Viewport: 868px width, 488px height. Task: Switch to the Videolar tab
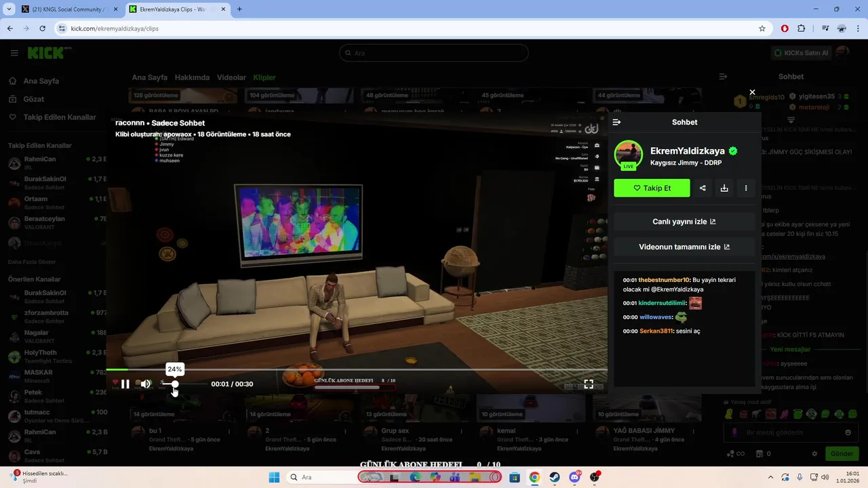pyautogui.click(x=231, y=77)
